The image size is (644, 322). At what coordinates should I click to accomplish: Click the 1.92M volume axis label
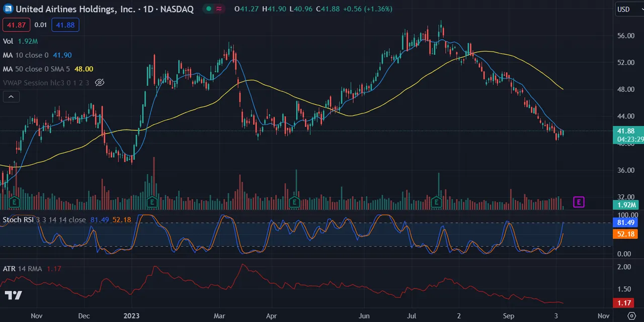click(x=627, y=205)
